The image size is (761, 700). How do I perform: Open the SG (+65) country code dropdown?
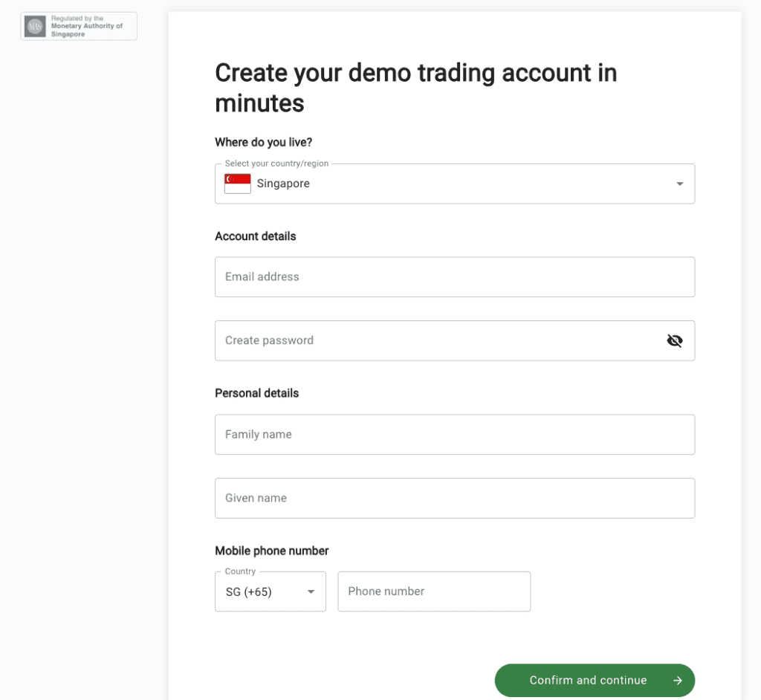point(271,592)
